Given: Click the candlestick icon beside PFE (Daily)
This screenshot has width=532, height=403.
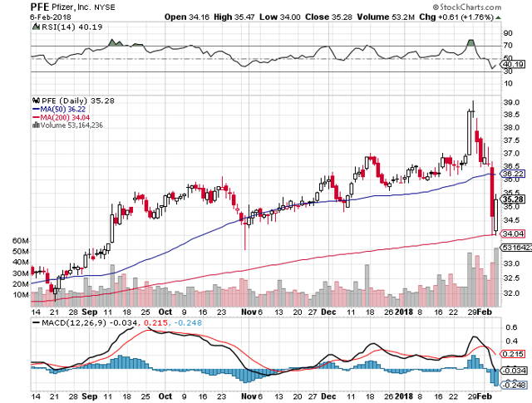Looking at the screenshot, I should pos(36,101).
